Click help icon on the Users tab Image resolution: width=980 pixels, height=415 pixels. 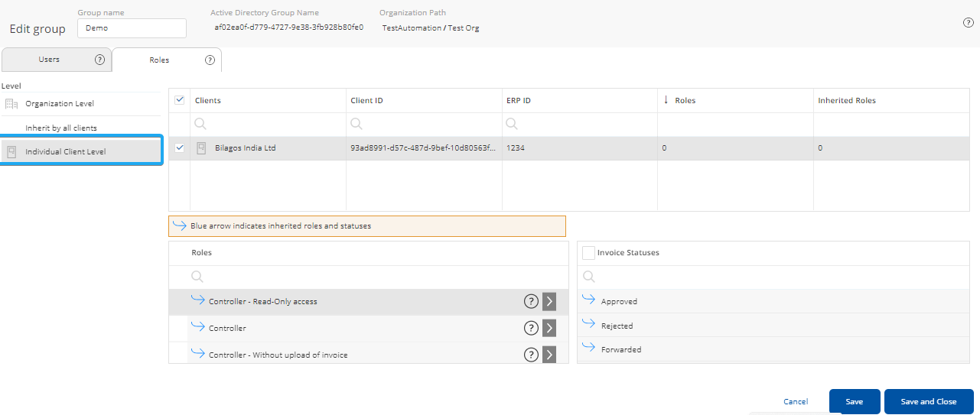pyautogui.click(x=99, y=60)
